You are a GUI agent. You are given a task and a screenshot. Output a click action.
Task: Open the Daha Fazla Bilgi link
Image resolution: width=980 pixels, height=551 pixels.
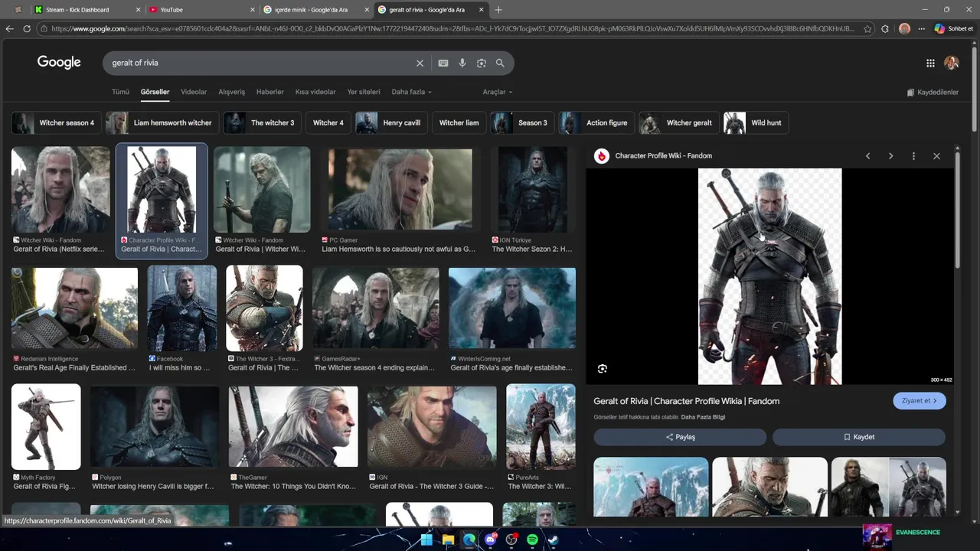click(703, 417)
